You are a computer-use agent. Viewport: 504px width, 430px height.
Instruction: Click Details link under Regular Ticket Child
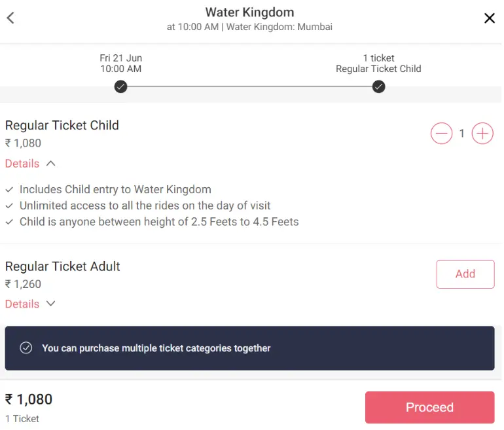tap(22, 164)
